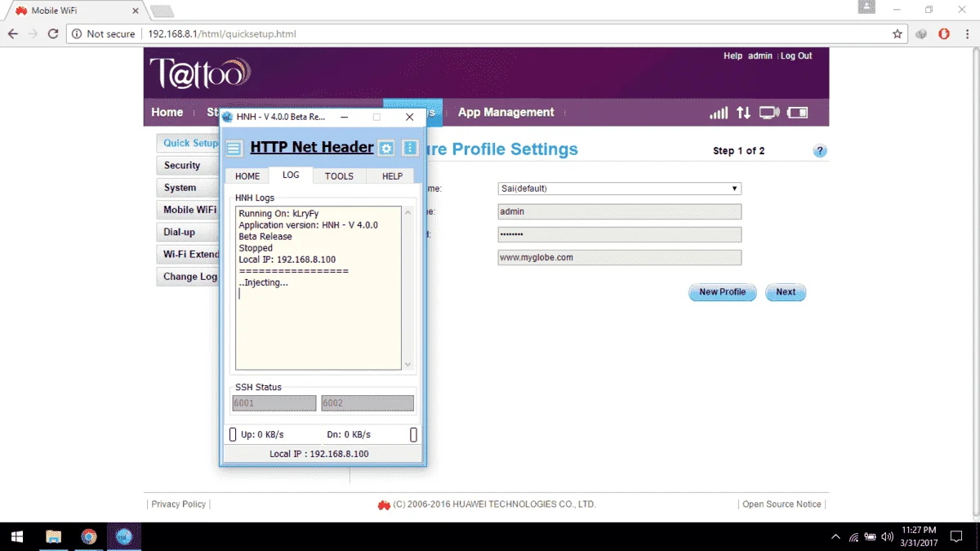Click the Next button
This screenshot has width=980, height=551.
click(786, 292)
